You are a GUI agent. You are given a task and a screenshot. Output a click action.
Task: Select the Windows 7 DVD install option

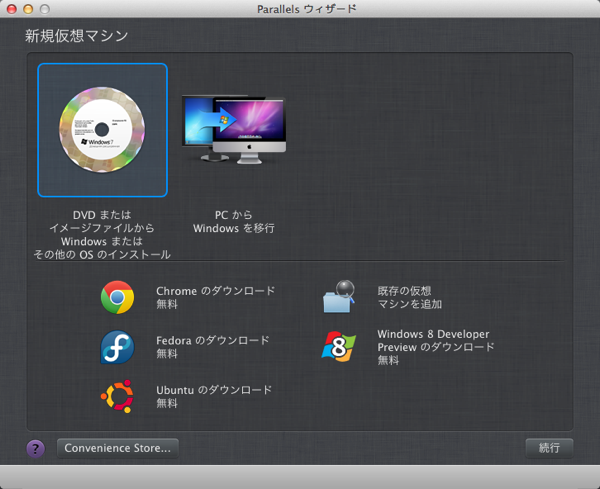click(102, 130)
